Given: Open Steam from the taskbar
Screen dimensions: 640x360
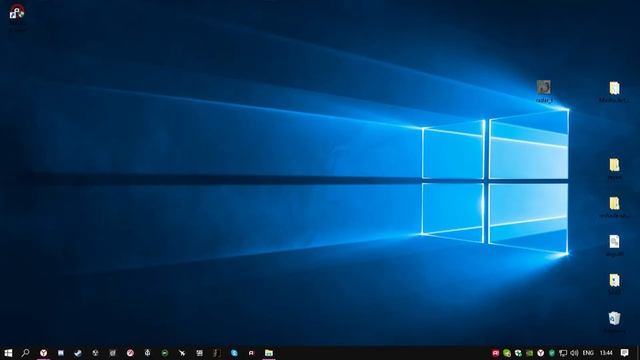Looking at the screenshot, I should (x=78, y=353).
